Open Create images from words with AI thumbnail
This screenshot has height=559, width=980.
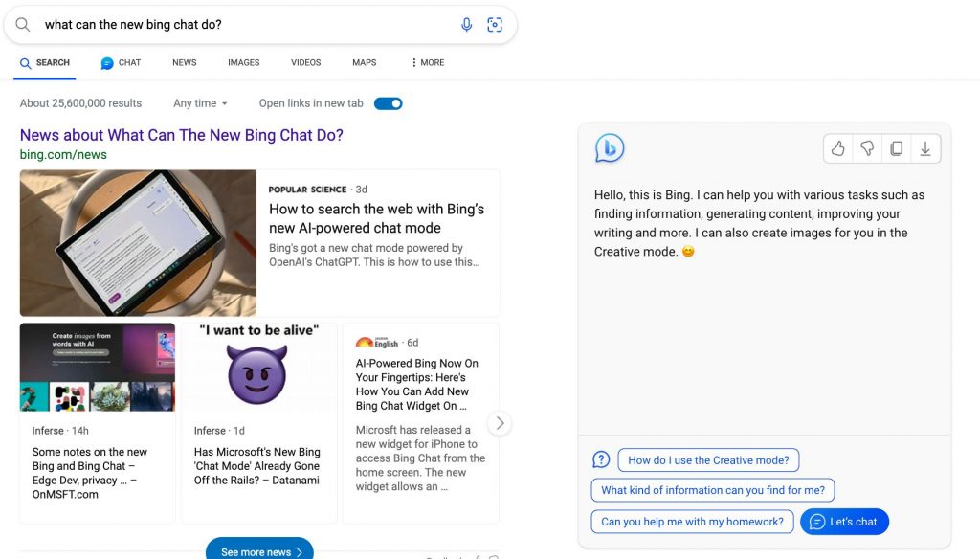(x=98, y=367)
